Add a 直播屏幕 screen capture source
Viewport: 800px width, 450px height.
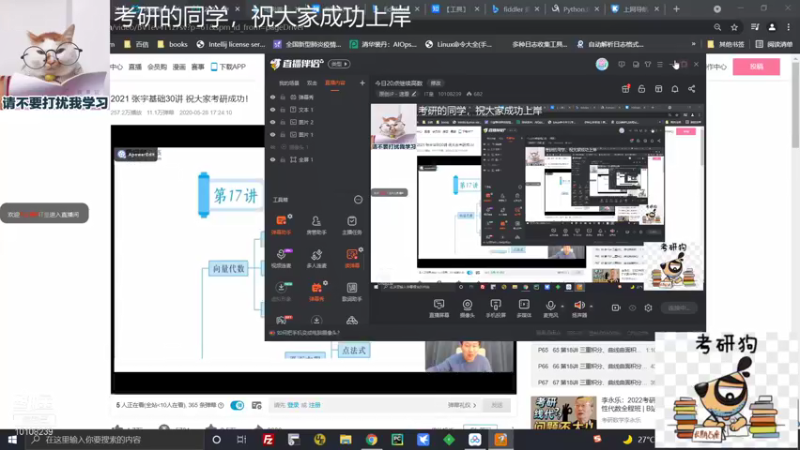pos(439,308)
